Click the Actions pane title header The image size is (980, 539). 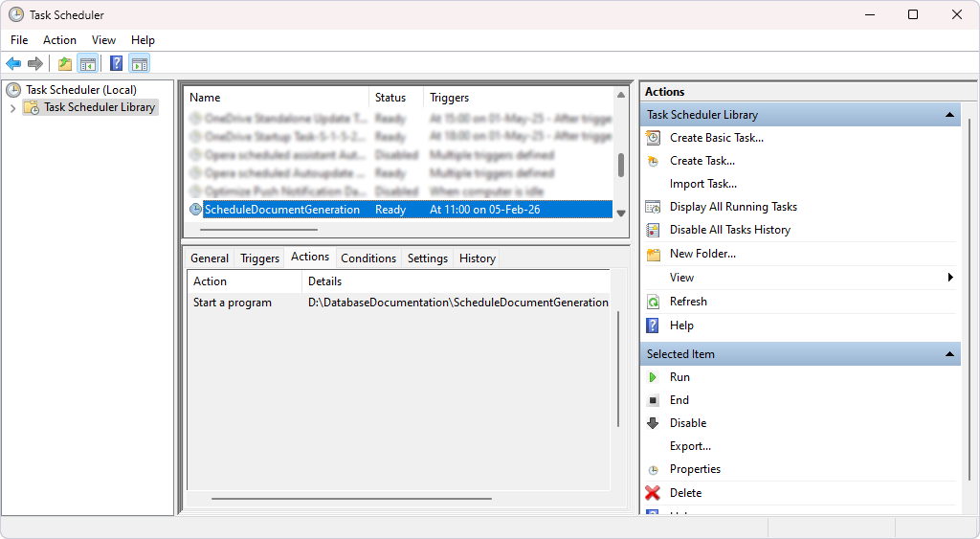tap(665, 92)
